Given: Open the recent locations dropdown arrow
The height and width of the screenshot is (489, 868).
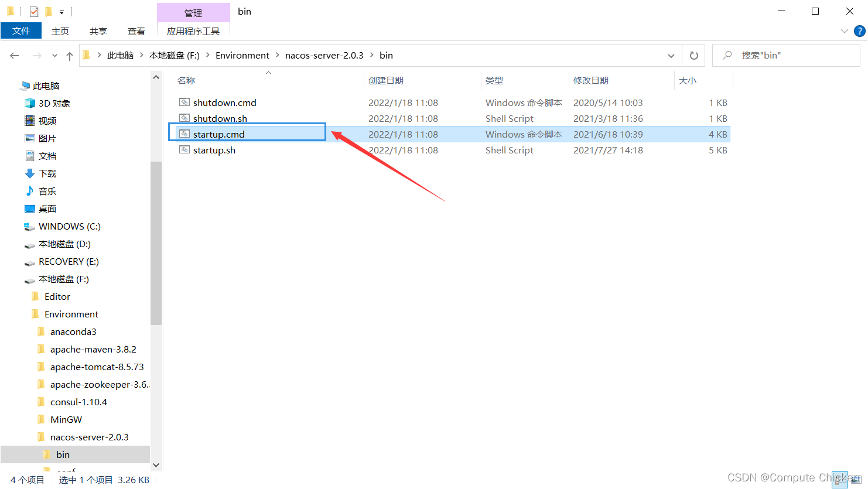Looking at the screenshot, I should click(54, 56).
